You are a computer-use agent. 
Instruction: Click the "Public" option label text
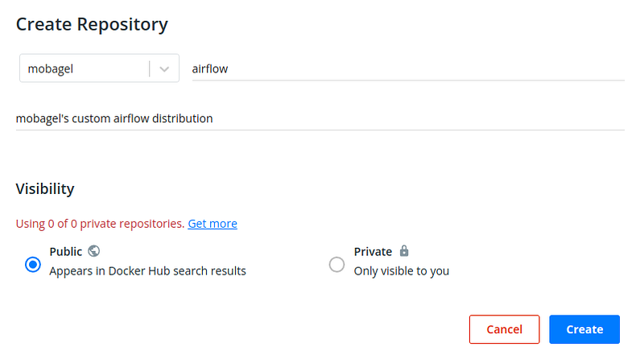click(x=66, y=251)
